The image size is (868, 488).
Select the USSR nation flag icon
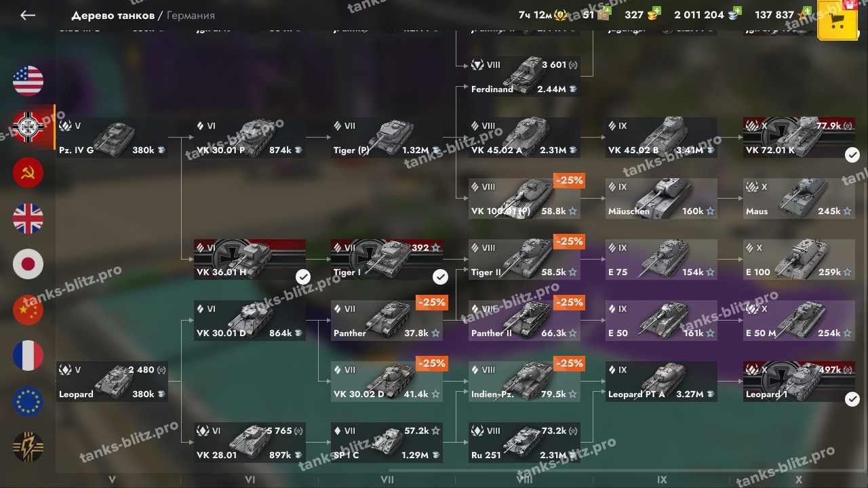tap(28, 173)
